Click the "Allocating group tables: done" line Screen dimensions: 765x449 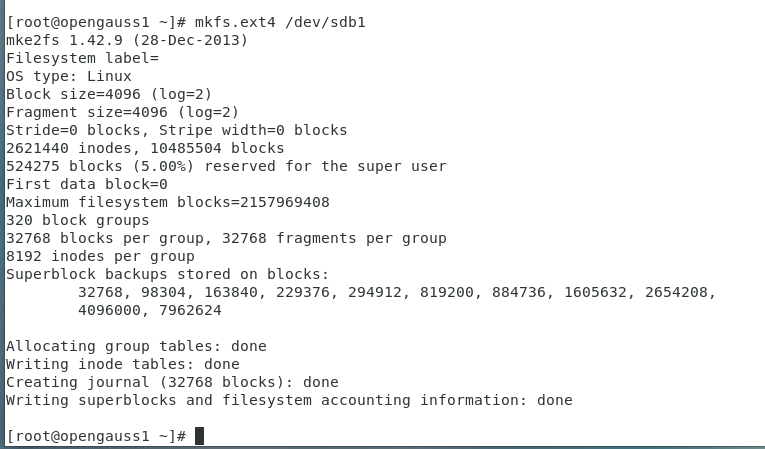[136, 346]
